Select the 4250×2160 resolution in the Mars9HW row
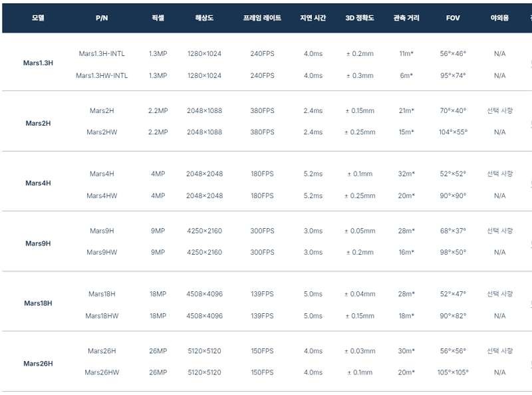Viewport: 532px width, 395px height. click(x=204, y=252)
